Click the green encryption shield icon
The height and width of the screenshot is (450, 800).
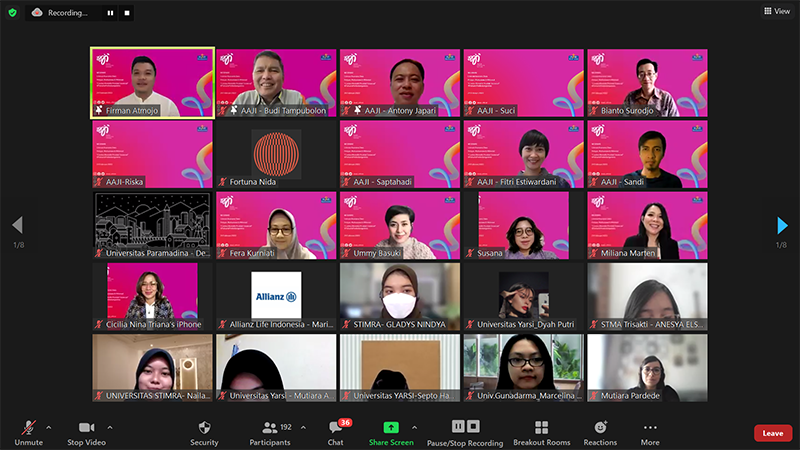13,13
